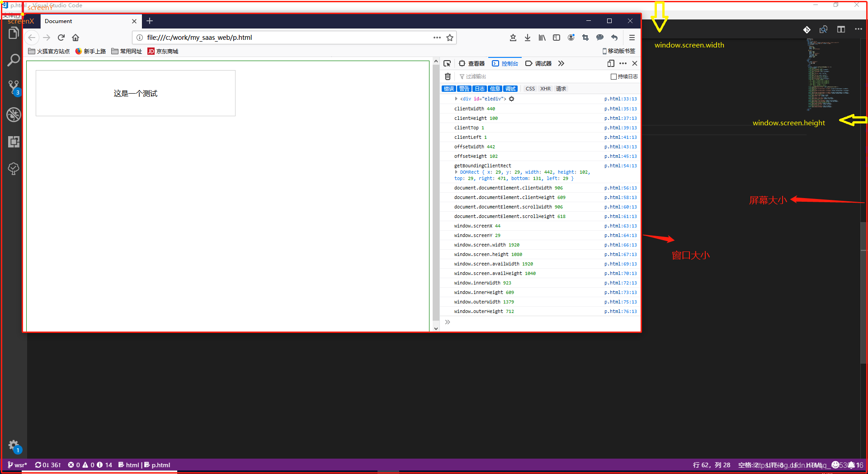Screen dimensions: 868x474
Task: Activate the devtools element picker icon
Action: coord(447,63)
